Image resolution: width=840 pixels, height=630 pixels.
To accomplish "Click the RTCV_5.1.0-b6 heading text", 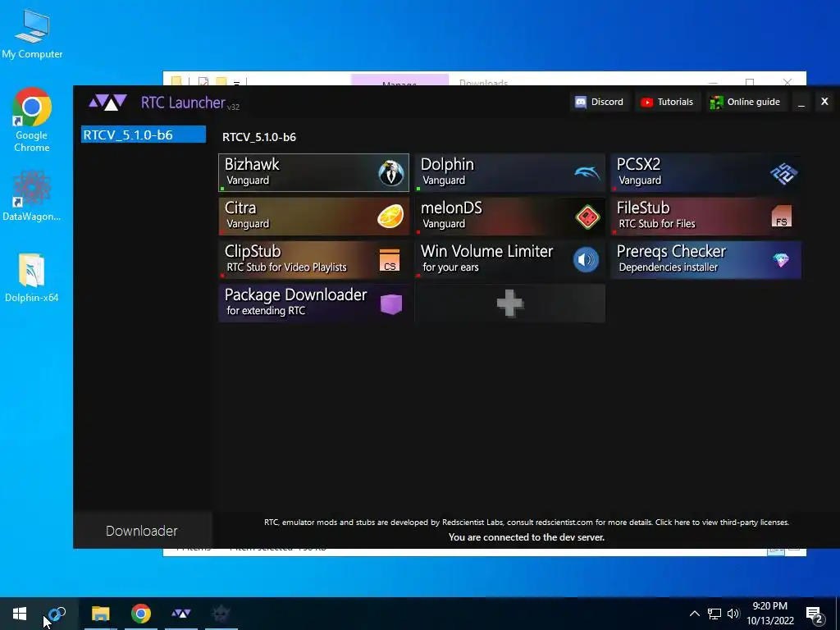I will [x=259, y=137].
